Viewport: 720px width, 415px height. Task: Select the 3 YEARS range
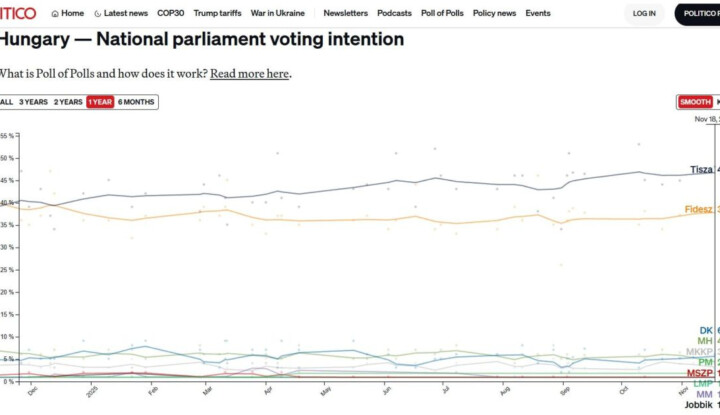point(33,102)
